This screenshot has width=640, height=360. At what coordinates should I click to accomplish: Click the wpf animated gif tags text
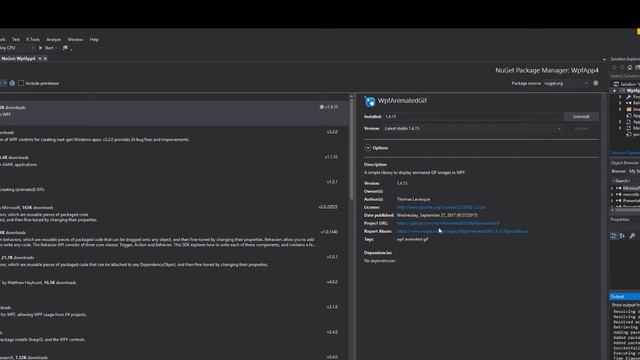click(412, 239)
